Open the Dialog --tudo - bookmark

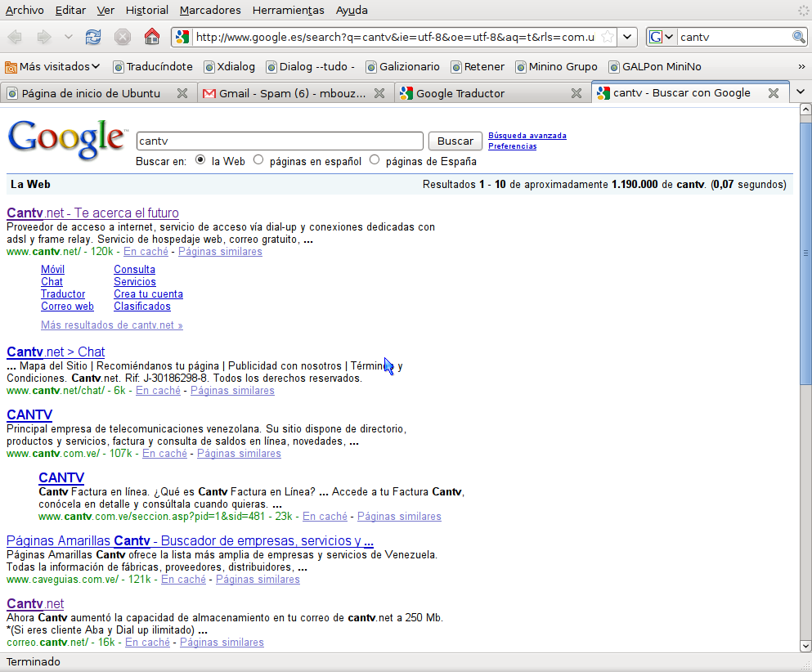pyautogui.click(x=310, y=67)
